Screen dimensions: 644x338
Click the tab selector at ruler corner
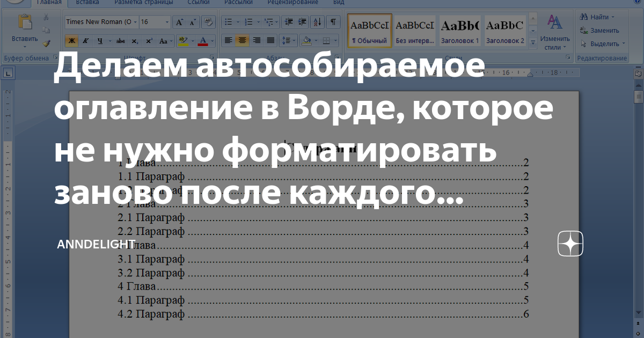click(9, 73)
